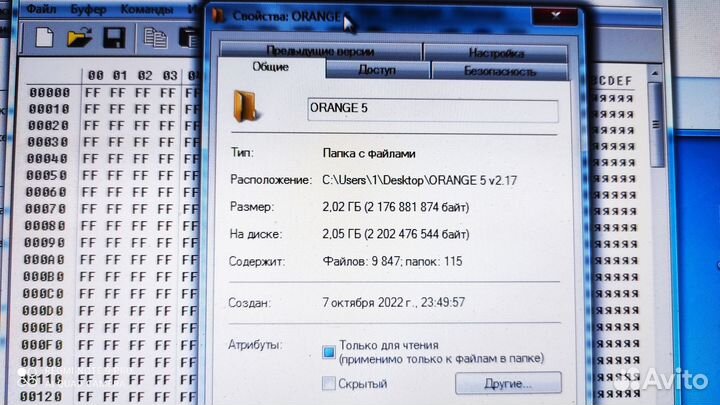Click the first FF byte in row 00000
The height and width of the screenshot is (405, 720).
pos(93,93)
